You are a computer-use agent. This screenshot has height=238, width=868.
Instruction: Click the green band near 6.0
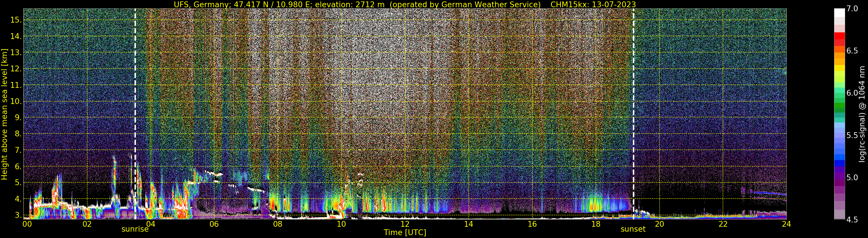pyautogui.click(x=839, y=93)
